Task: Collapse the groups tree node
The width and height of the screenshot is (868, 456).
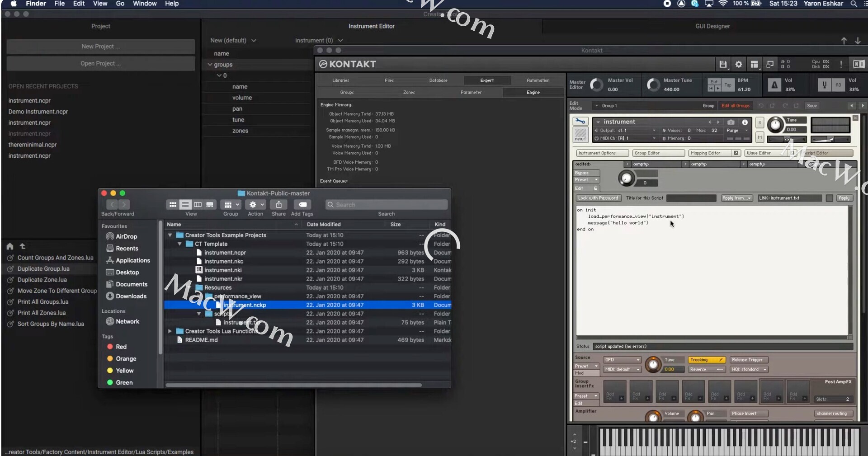Action: click(x=210, y=65)
